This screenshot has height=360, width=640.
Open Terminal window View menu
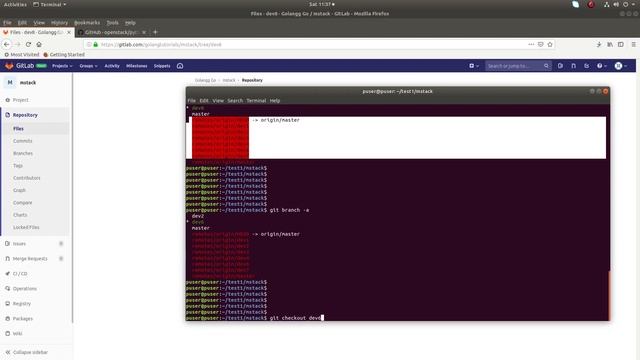218,100
